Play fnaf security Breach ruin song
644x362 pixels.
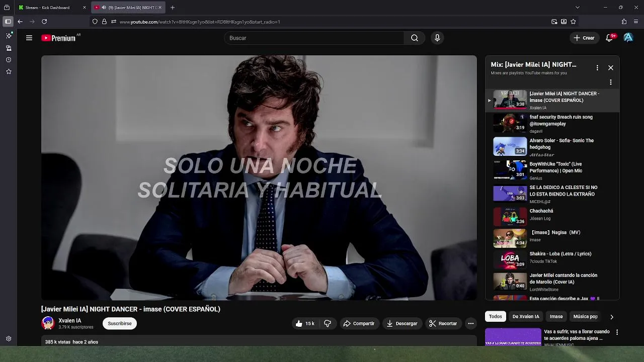[552, 124]
